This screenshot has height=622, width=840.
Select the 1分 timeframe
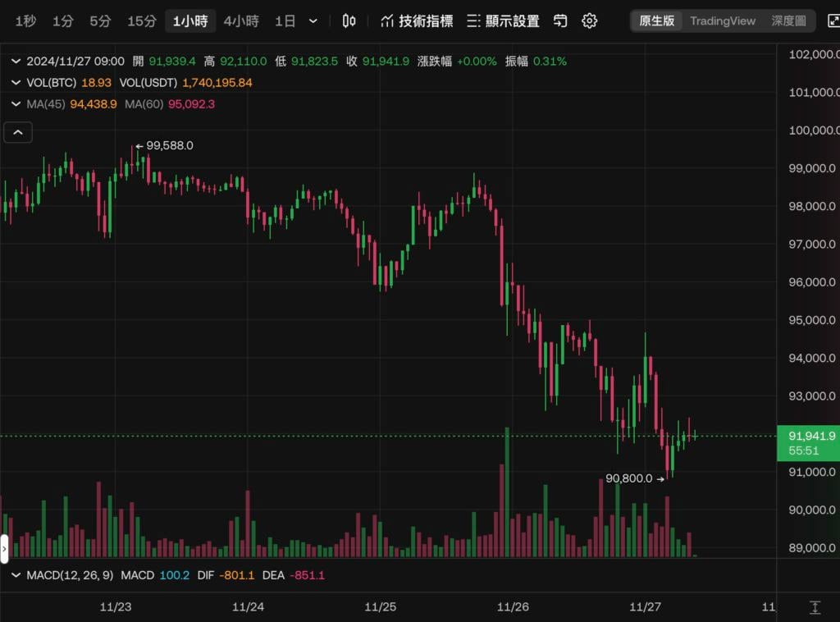coord(62,21)
